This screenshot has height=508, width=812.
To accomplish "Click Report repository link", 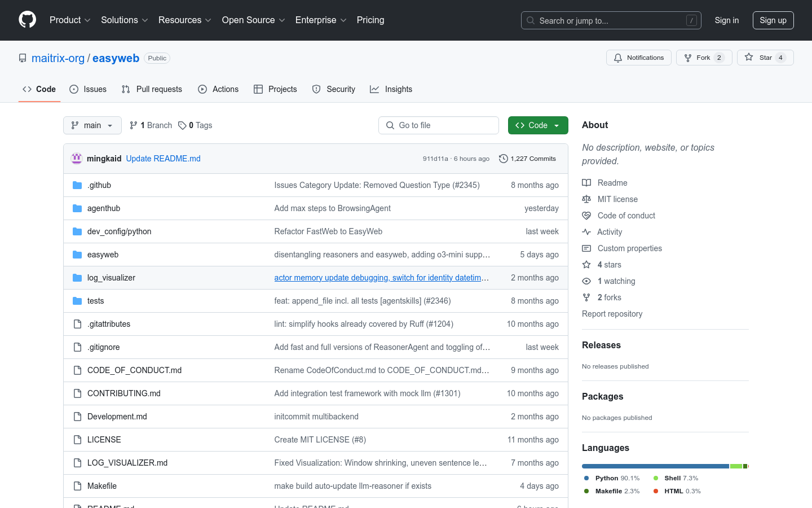I will (x=612, y=314).
